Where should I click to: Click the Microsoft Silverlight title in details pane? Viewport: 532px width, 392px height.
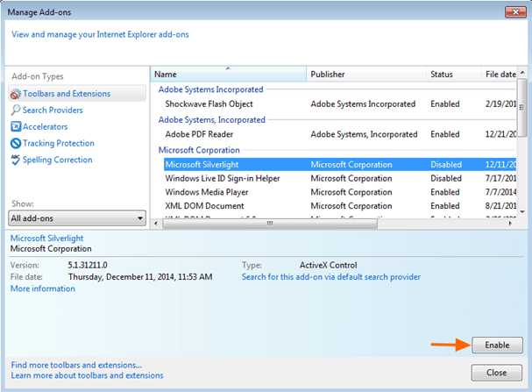[x=46, y=239]
